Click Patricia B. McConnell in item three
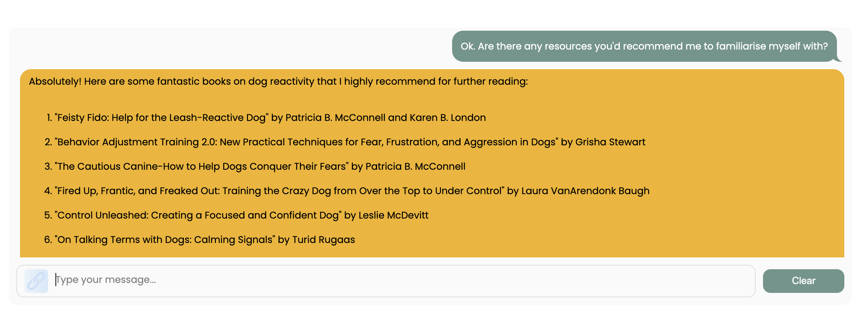 tap(415, 166)
